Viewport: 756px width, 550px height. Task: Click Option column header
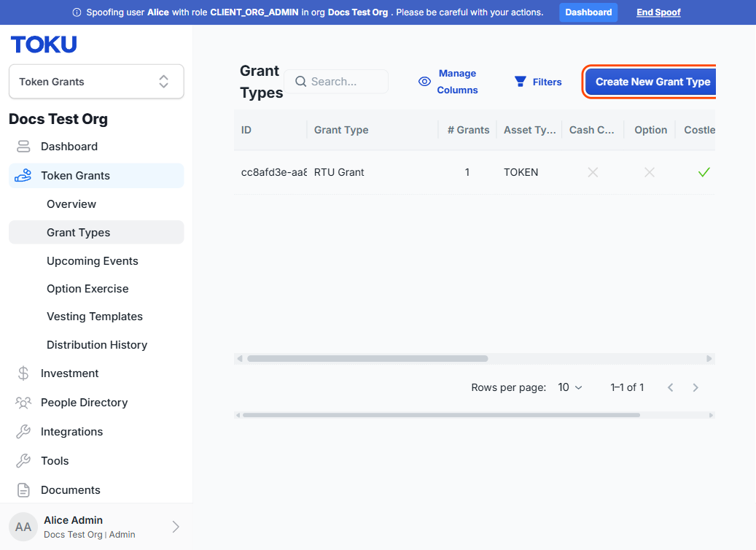(651, 130)
